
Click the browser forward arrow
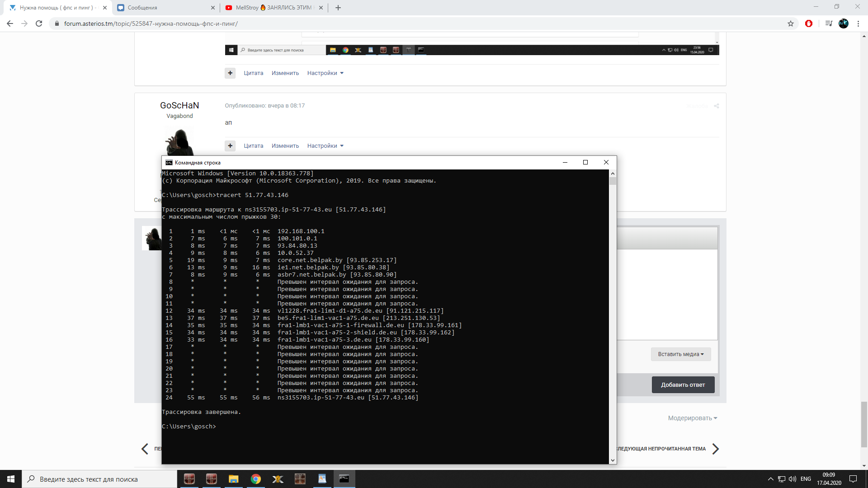24,23
